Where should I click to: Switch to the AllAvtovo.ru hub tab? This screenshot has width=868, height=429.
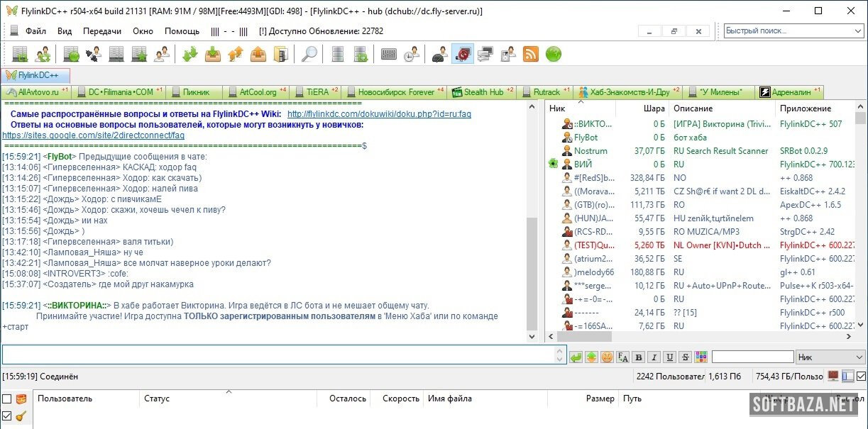point(37,92)
